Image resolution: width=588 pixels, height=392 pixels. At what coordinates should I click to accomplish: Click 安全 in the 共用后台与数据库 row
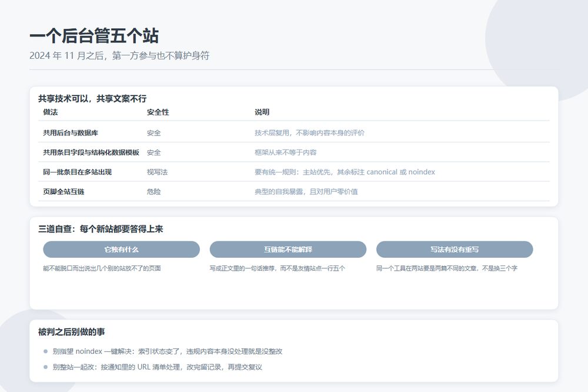click(x=153, y=132)
